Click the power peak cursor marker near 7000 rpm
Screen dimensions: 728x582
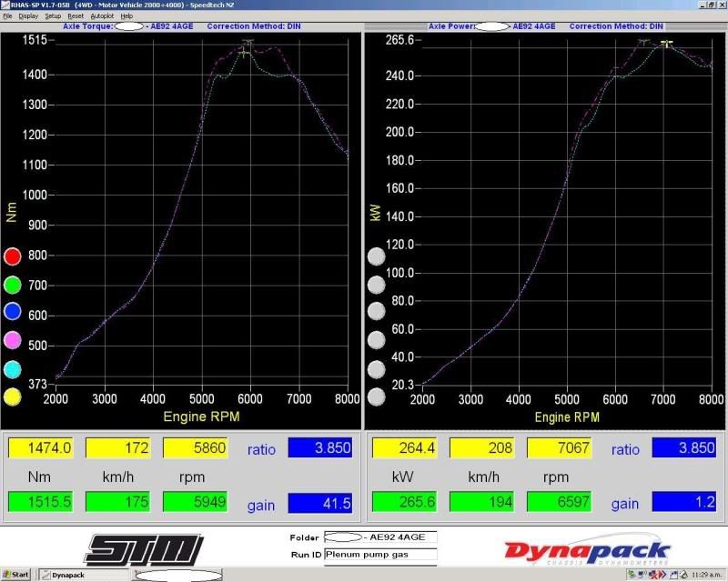tap(667, 44)
